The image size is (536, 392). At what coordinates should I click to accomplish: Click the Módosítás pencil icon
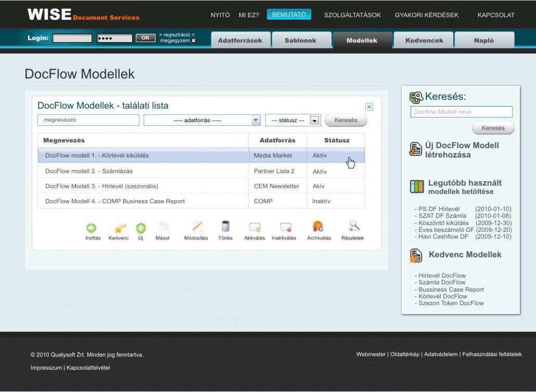click(197, 227)
